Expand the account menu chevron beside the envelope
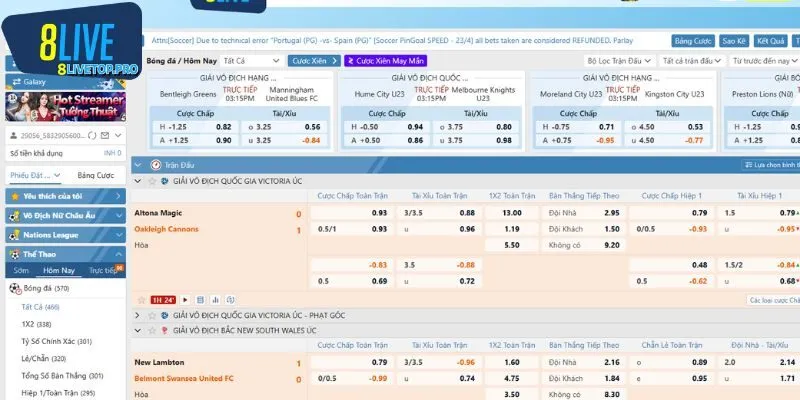The height and width of the screenshot is (400, 800). (118, 136)
